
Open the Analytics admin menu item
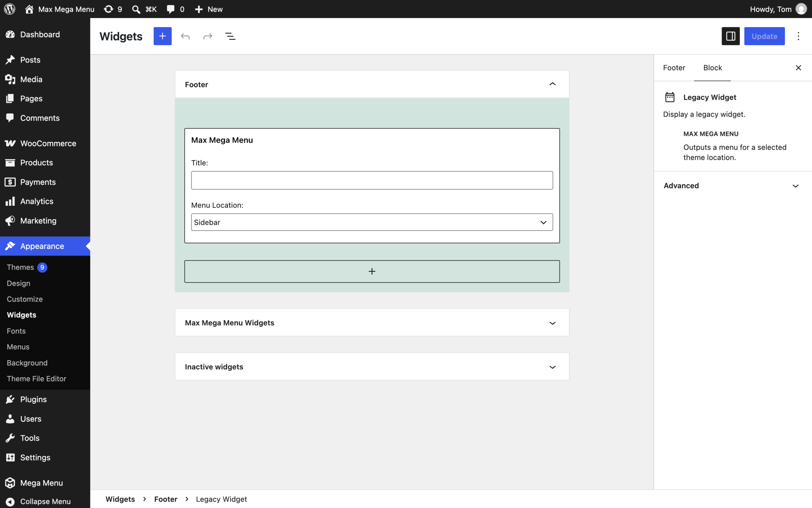(x=45, y=201)
